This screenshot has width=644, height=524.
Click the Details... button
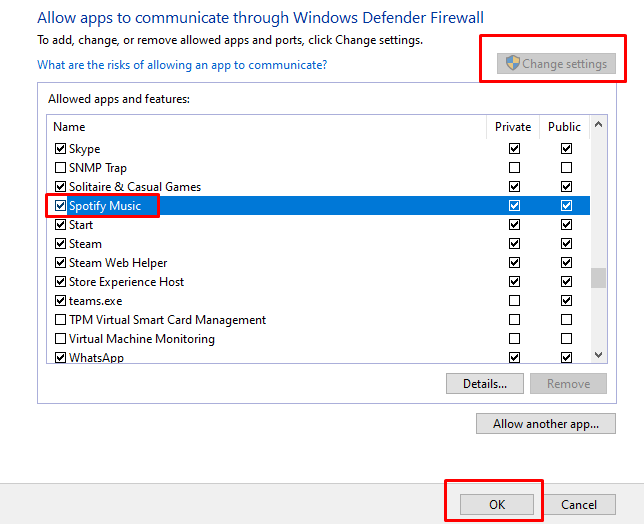(x=485, y=383)
